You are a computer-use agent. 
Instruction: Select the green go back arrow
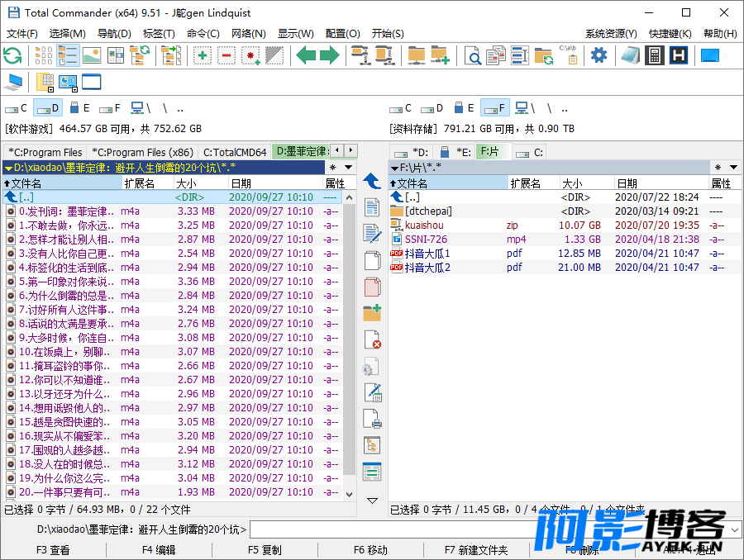306,55
